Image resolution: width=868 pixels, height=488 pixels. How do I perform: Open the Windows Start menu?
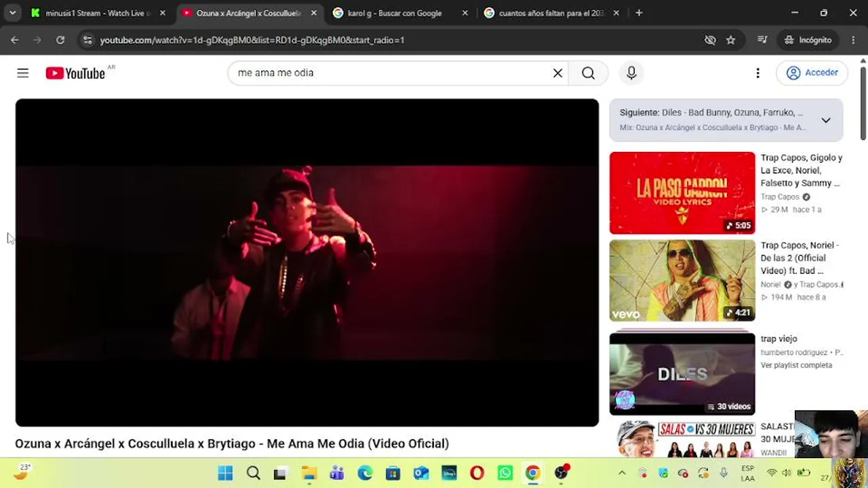225,473
